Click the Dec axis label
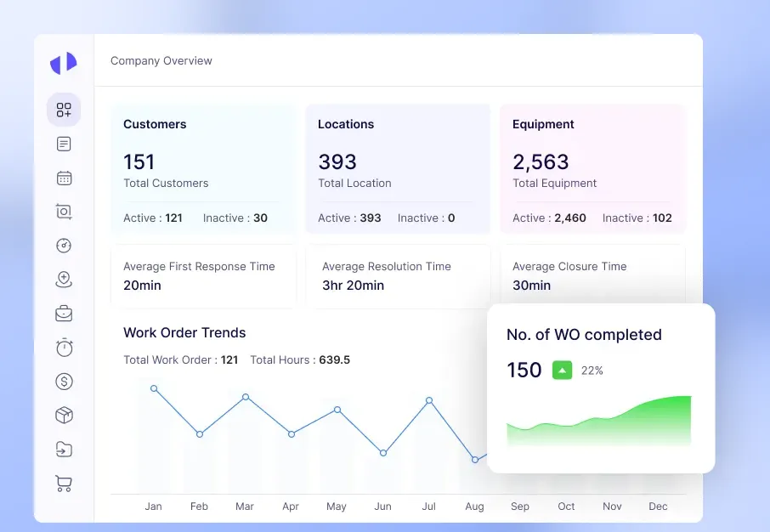 [x=658, y=507]
